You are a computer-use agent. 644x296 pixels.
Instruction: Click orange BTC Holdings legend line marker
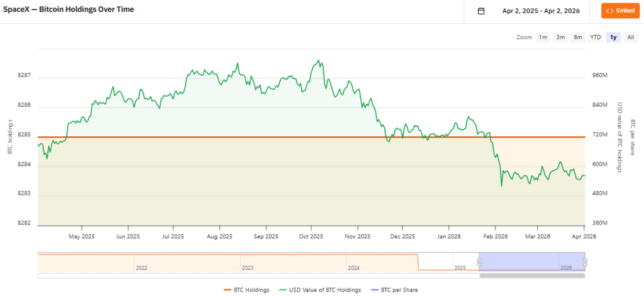click(x=228, y=290)
